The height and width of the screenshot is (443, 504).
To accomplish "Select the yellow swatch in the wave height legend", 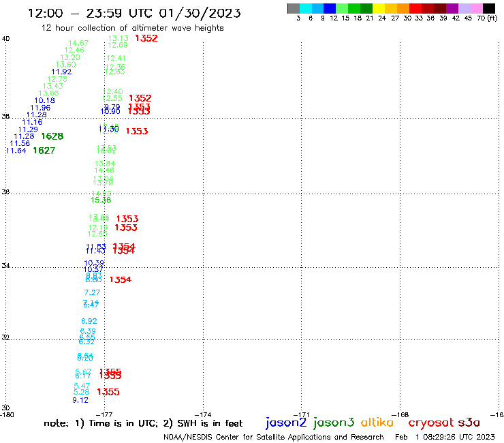I will (379, 8).
